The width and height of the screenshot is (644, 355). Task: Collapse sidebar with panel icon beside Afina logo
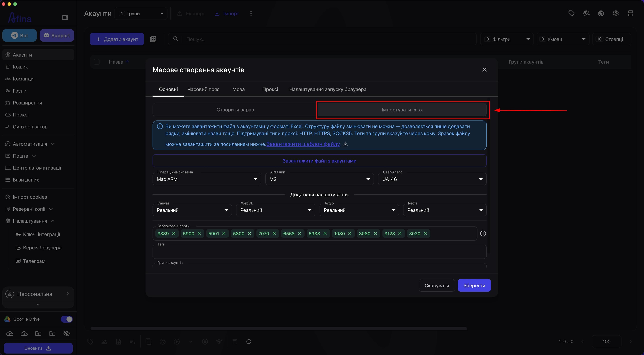(65, 17)
